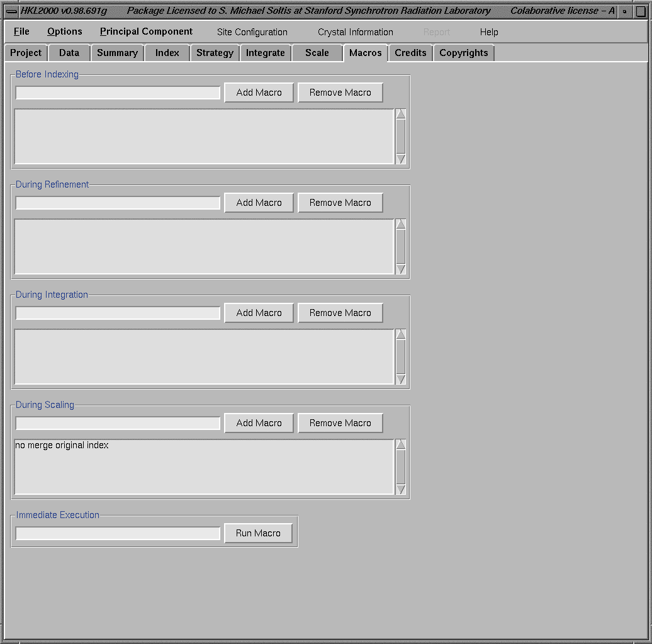Click scroll down arrow in Before Indexing list
Image resolution: width=652 pixels, height=644 pixels.
[x=400, y=159]
